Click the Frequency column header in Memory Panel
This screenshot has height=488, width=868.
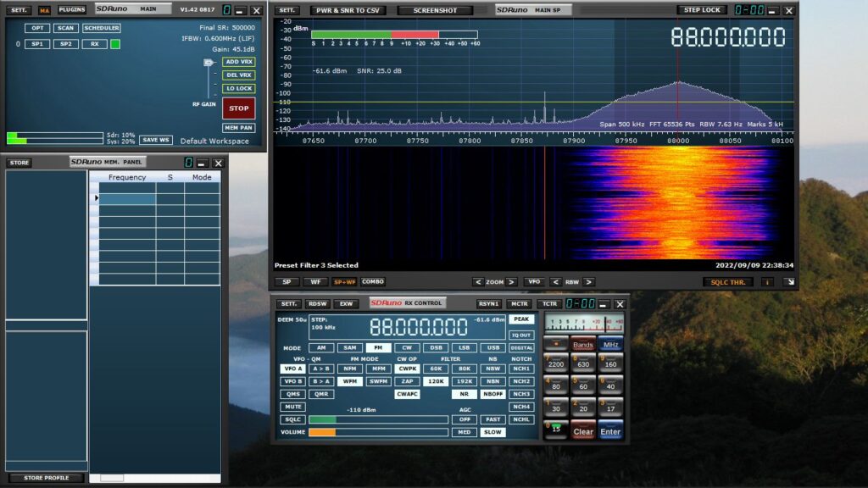(127, 177)
